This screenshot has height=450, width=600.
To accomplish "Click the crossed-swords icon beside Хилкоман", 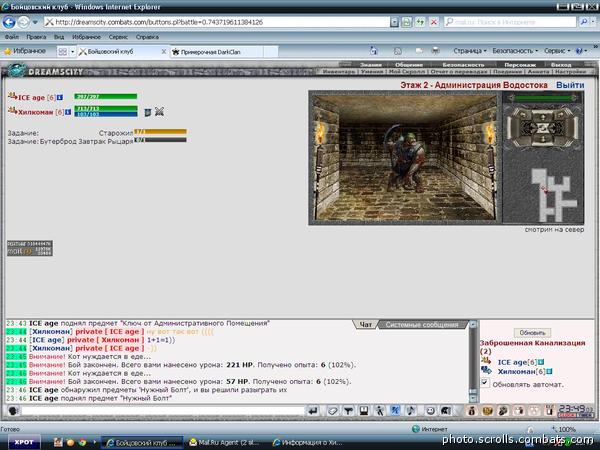I will point(160,112).
